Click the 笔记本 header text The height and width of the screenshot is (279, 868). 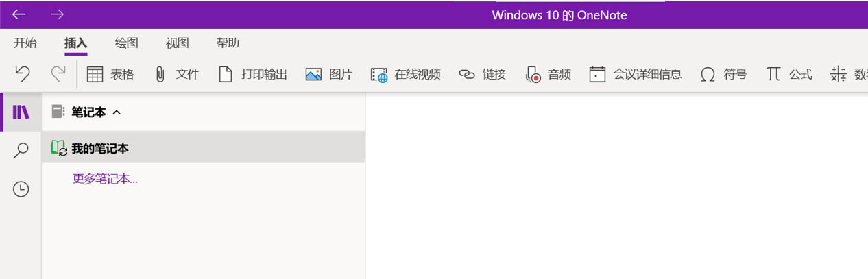pyautogui.click(x=89, y=112)
